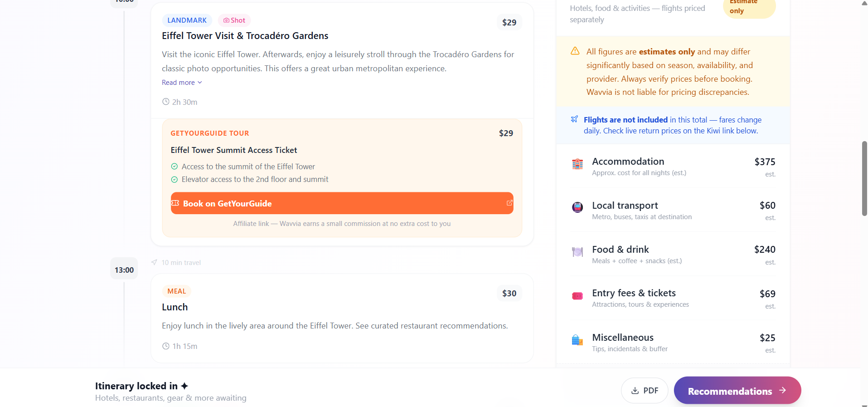Click the sparkle icon after Itinerary locked in
This screenshot has height=407, width=868.
[x=184, y=386]
